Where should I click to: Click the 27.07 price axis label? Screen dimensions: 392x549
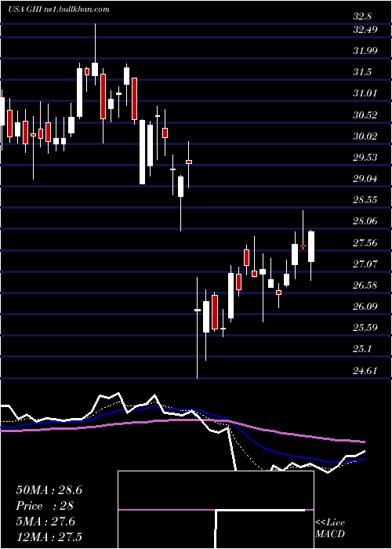(365, 264)
